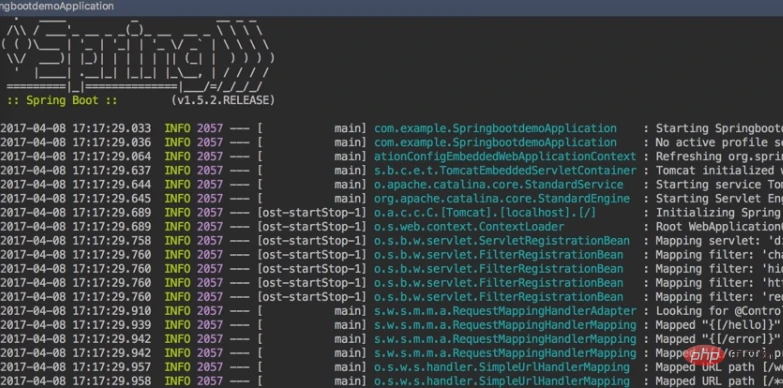
Task: Click the TomcatEmbeddedServletContainer logger name
Action: (505, 170)
